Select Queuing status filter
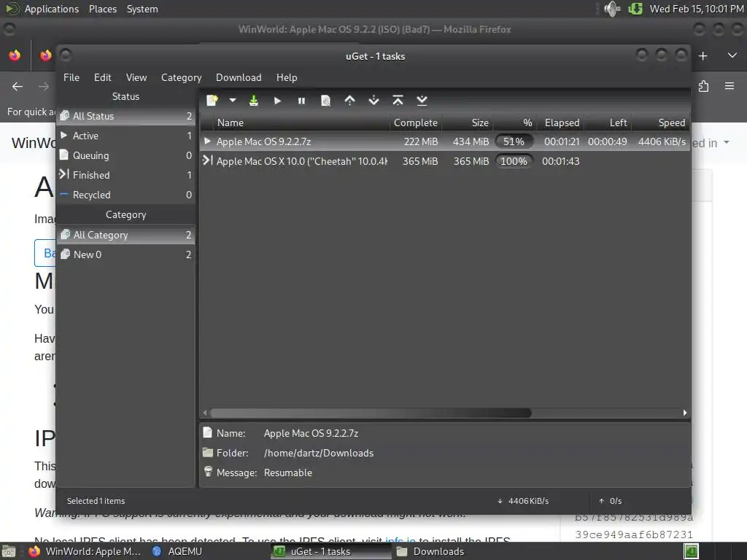Image resolution: width=747 pixels, height=560 pixels. coord(126,155)
